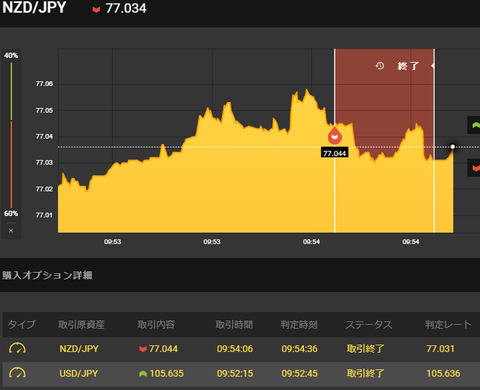Click the 77.044 price label on chart
Image resolution: width=480 pixels, height=390 pixels.
(335, 153)
